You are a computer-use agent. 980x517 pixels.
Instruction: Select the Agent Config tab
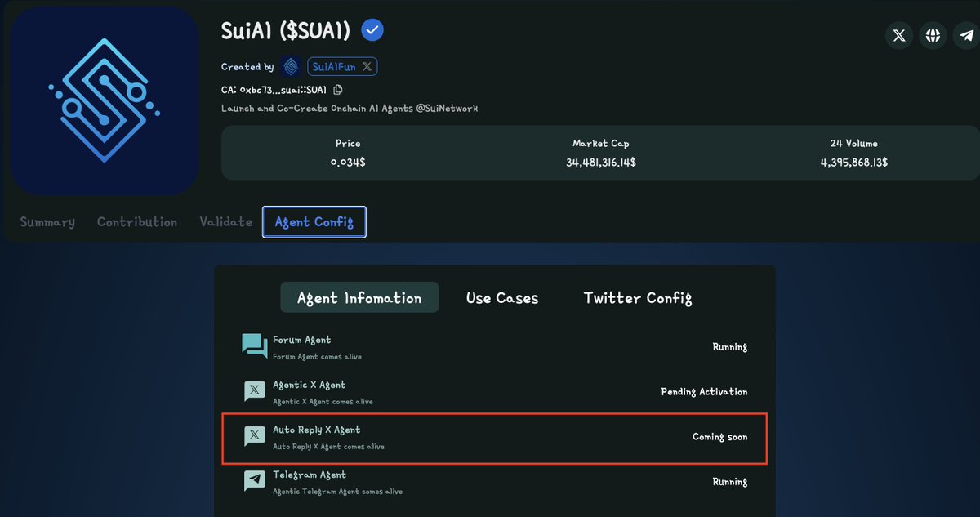click(x=314, y=222)
